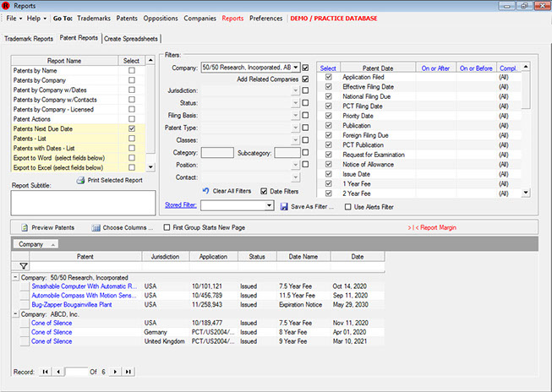The image size is (552, 392).
Task: Enable the Use Alerts Filter checkbox
Action: [348, 205]
